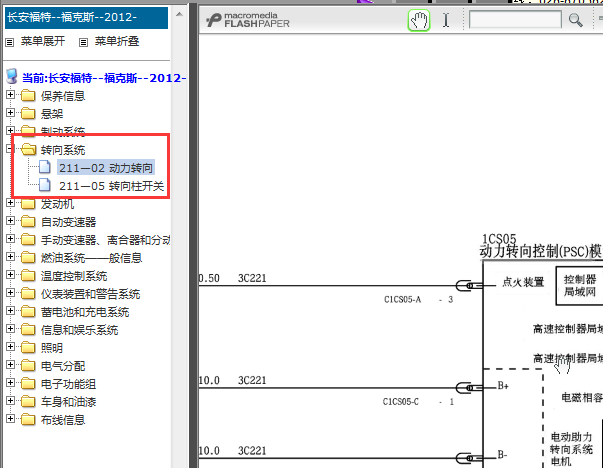The height and width of the screenshot is (468, 603).
Task: Click the 燃油系统 folder icon
Action: tap(28, 257)
